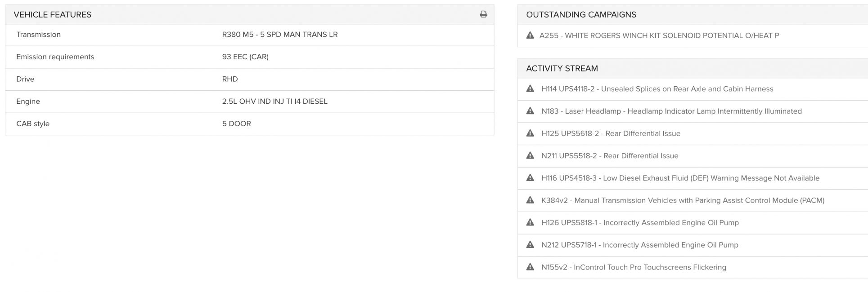Image resolution: width=868 pixels, height=292 pixels.
Task: Open InControl Touch Pro Touchscreens Flickering entry
Action: [x=634, y=267]
